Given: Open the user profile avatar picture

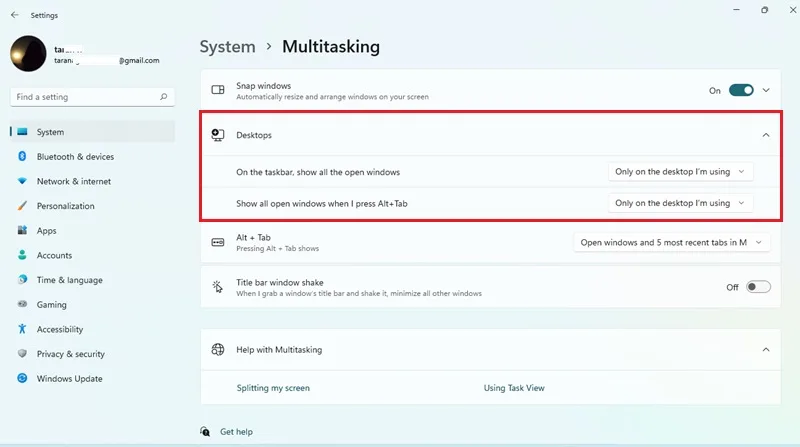Looking at the screenshot, I should tap(28, 54).
